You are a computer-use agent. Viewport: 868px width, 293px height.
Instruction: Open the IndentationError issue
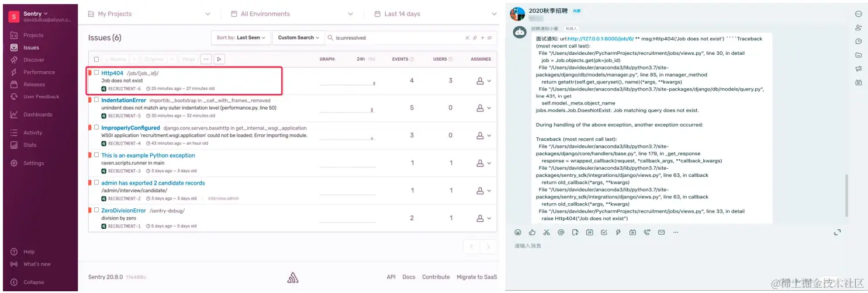point(123,100)
